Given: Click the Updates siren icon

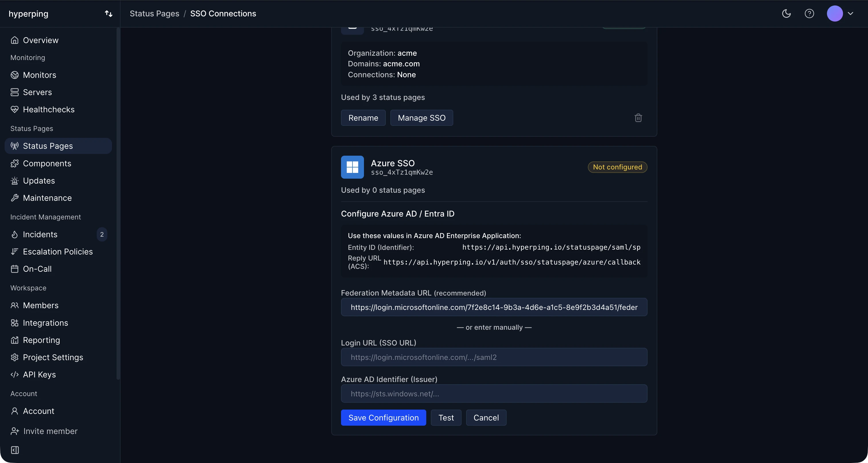Looking at the screenshot, I should point(14,180).
